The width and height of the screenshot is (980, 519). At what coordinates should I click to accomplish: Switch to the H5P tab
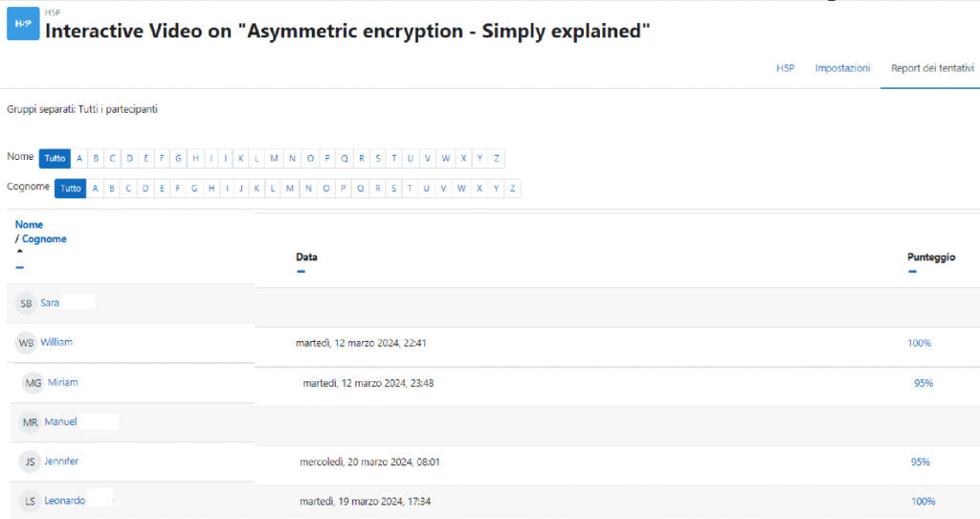point(785,68)
